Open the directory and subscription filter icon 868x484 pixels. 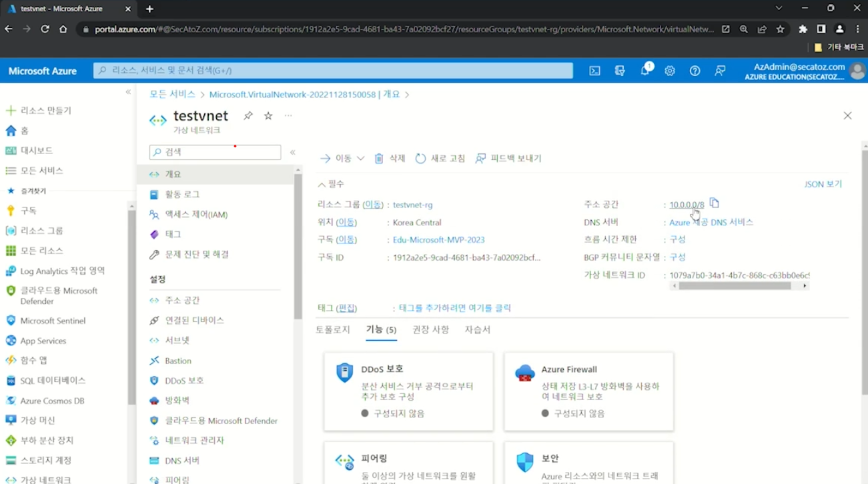coord(620,71)
